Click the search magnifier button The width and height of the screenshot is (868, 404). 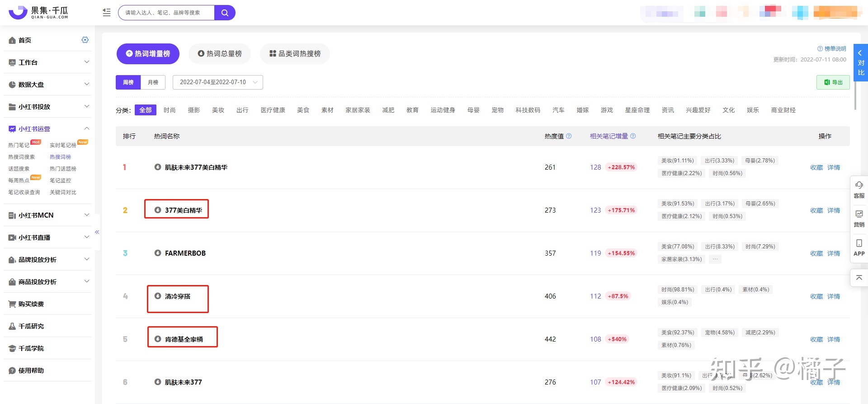click(x=225, y=13)
